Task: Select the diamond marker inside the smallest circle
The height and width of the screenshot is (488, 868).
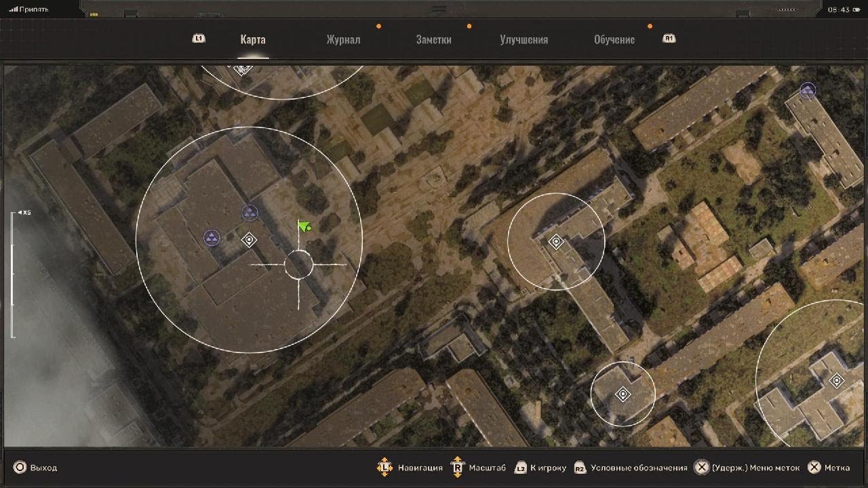Action: [623, 394]
